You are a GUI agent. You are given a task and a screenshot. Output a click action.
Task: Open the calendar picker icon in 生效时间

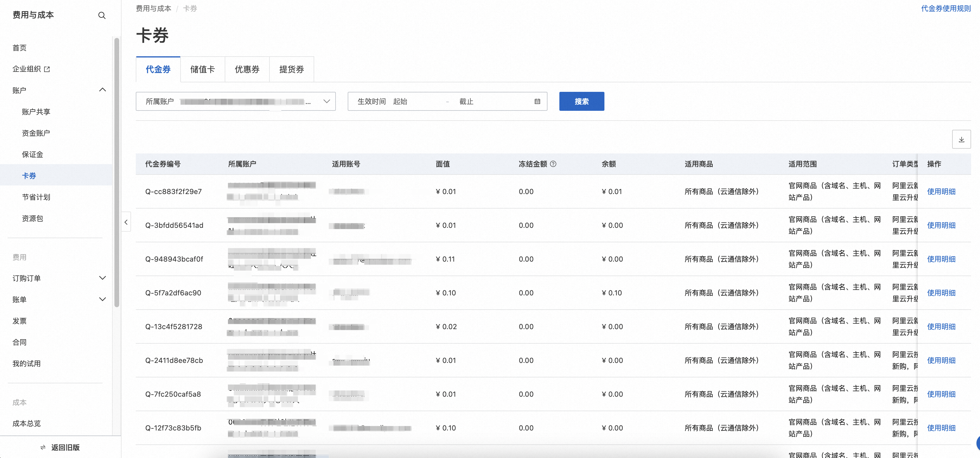[x=537, y=102]
